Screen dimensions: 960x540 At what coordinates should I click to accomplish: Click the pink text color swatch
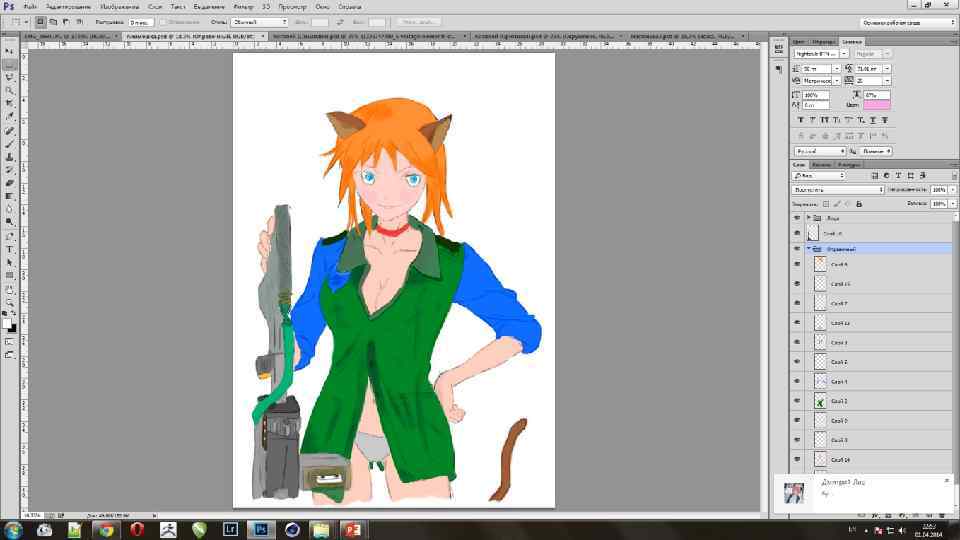876,105
